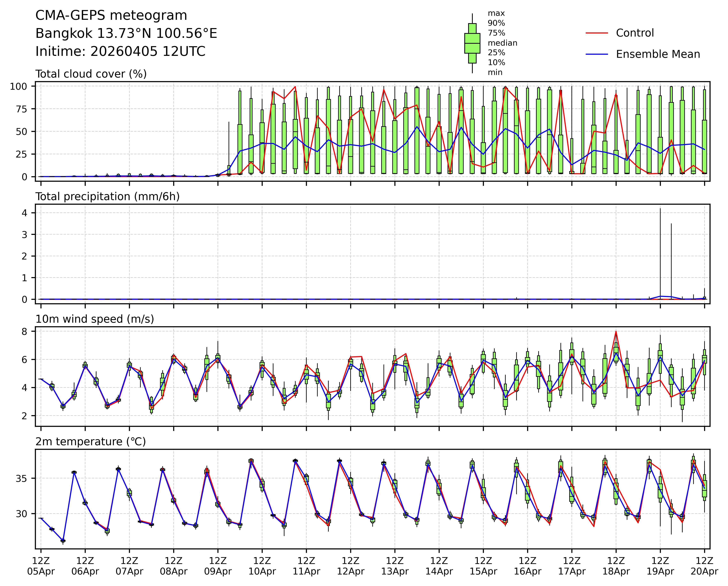Click the Total cloud cover panel title
This screenshot has height=586, width=728.
tap(91, 74)
